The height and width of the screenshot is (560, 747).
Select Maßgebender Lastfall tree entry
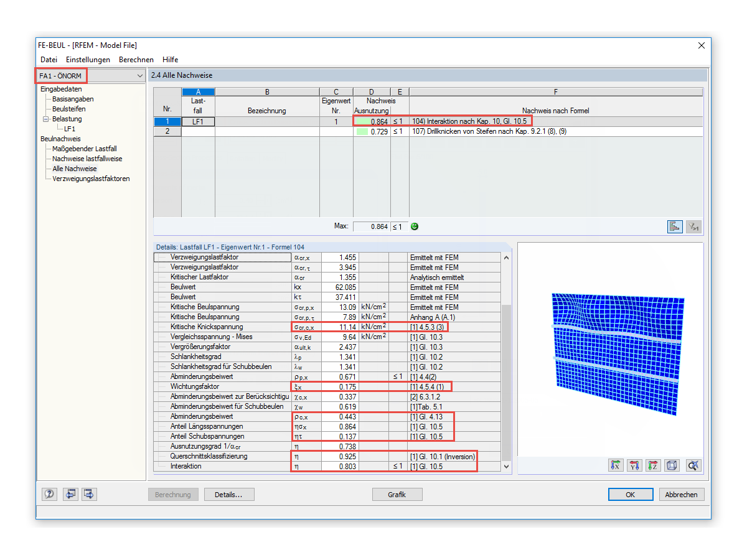click(84, 149)
